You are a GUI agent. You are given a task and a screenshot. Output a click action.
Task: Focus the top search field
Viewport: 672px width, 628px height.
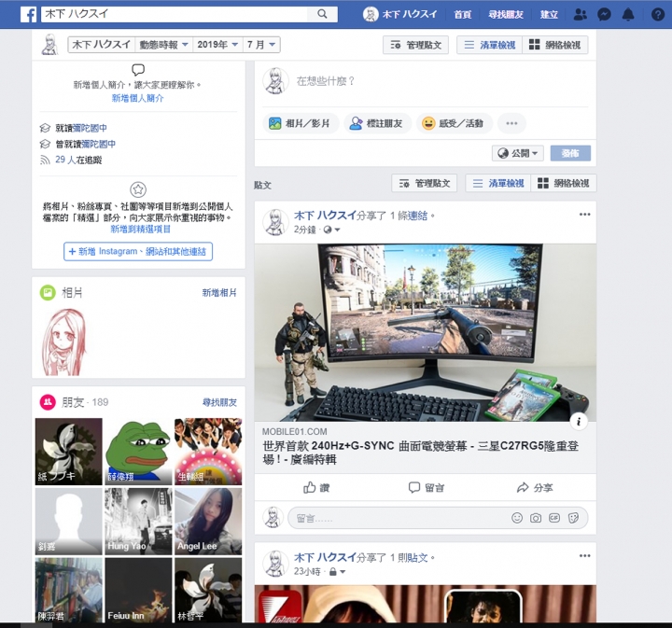[x=175, y=14]
